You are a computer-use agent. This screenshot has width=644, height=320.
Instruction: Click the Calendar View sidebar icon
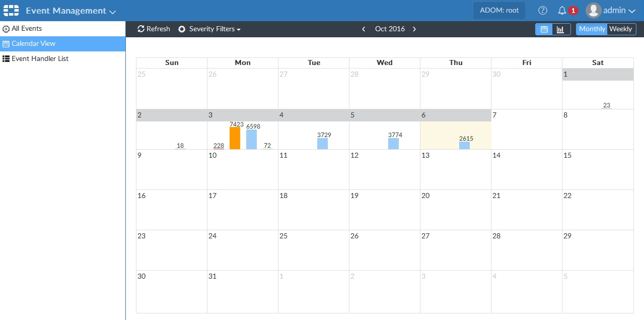(x=6, y=44)
